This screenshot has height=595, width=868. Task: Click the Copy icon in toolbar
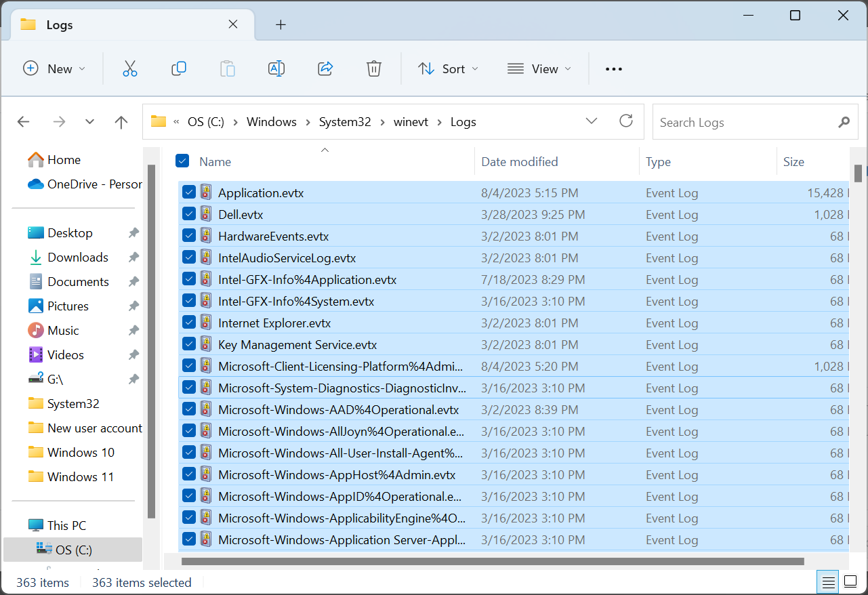pos(179,68)
